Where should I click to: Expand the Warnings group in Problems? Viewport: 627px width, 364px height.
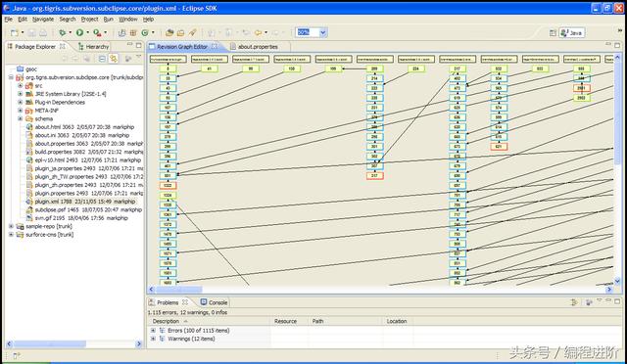tap(153, 339)
